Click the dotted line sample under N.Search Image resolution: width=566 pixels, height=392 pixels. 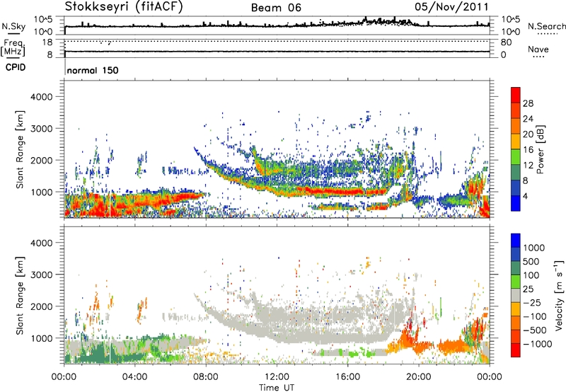coord(547,34)
